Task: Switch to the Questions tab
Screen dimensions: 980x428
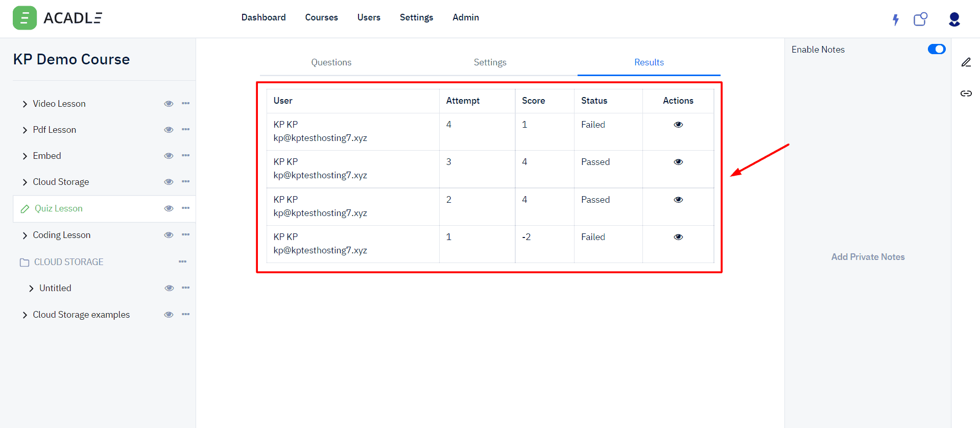Action: click(x=331, y=62)
